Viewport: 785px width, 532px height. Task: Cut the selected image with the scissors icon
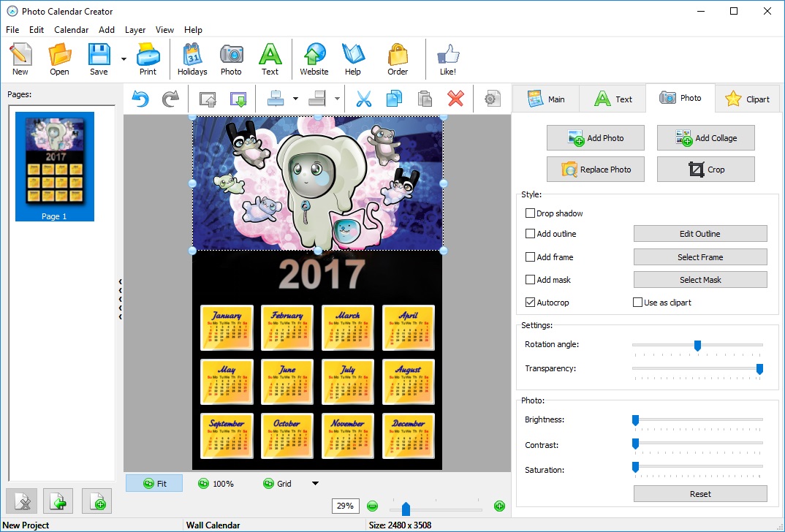[363, 99]
